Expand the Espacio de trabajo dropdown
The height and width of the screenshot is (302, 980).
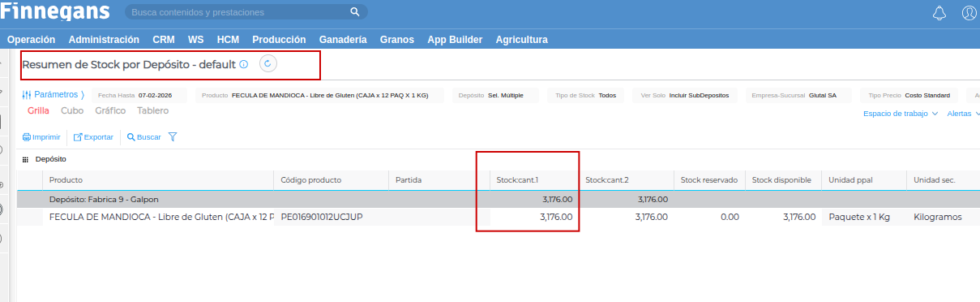pos(901,114)
